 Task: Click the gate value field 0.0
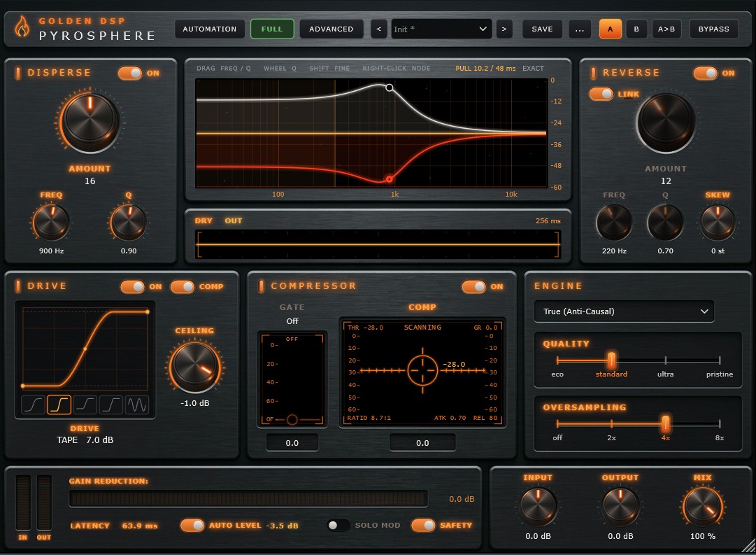(x=292, y=442)
